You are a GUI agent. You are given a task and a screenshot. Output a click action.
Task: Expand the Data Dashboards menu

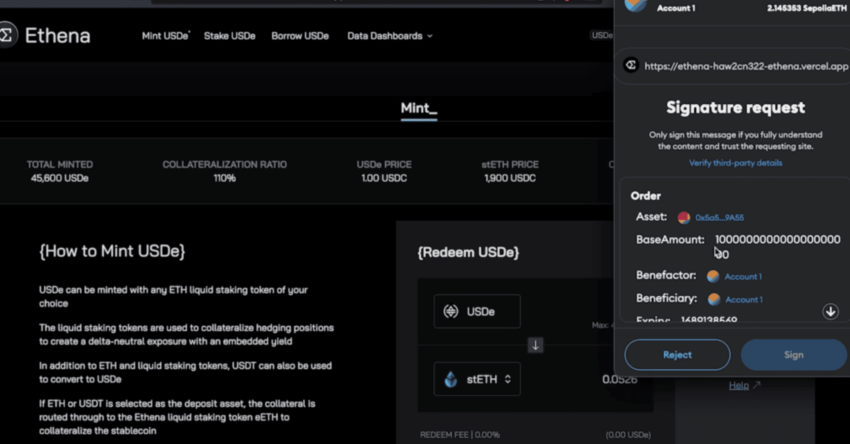point(389,36)
